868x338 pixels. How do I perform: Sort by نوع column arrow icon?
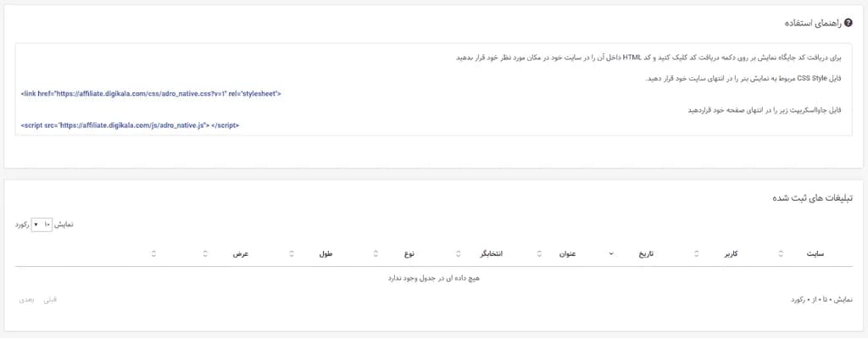point(376,254)
